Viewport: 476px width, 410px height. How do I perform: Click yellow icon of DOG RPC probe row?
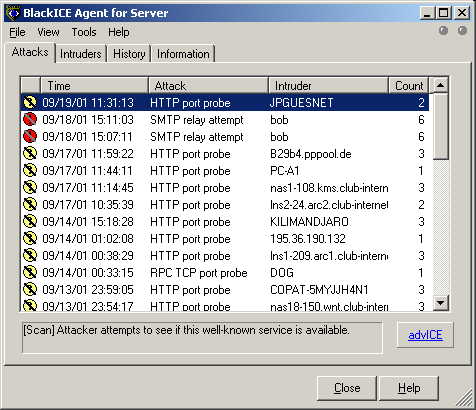point(30,272)
